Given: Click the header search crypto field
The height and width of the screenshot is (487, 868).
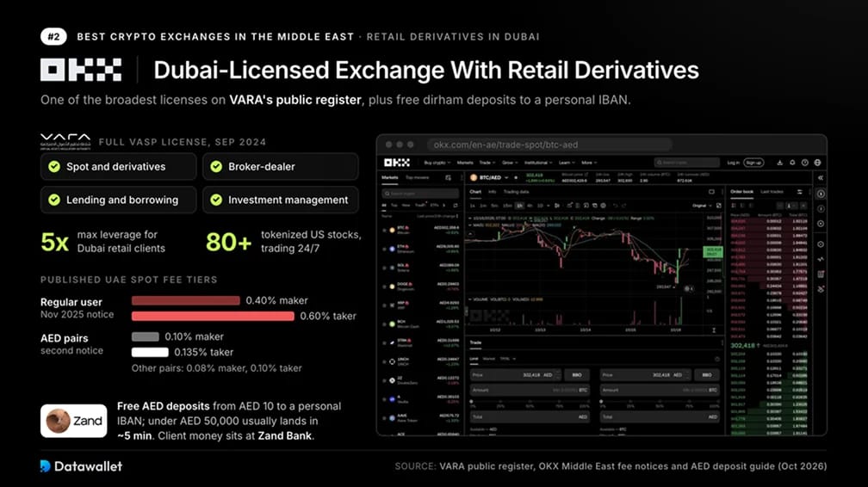Looking at the screenshot, I should 687,163.
